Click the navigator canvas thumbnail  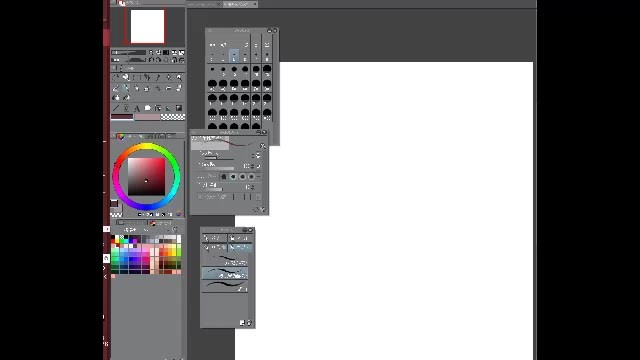click(147, 27)
